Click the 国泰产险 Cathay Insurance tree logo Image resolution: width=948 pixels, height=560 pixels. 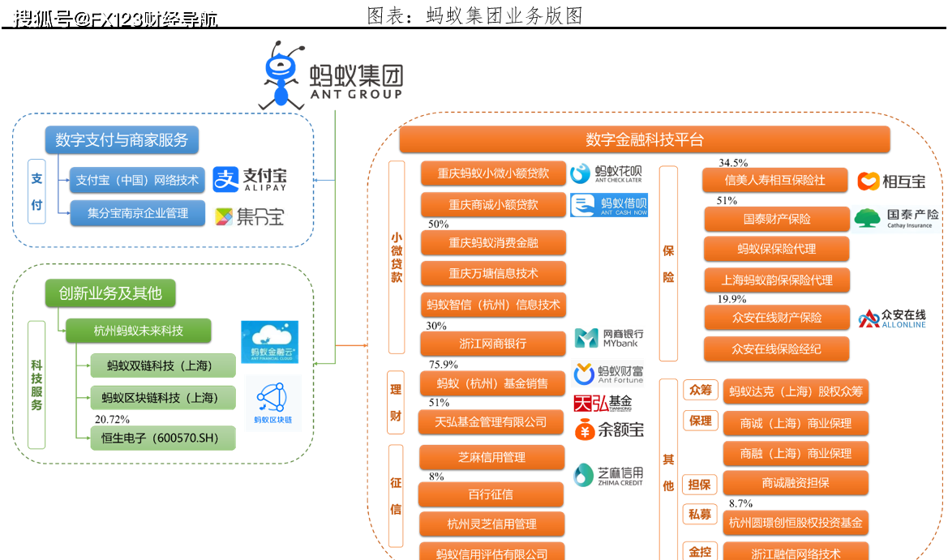pos(897,218)
